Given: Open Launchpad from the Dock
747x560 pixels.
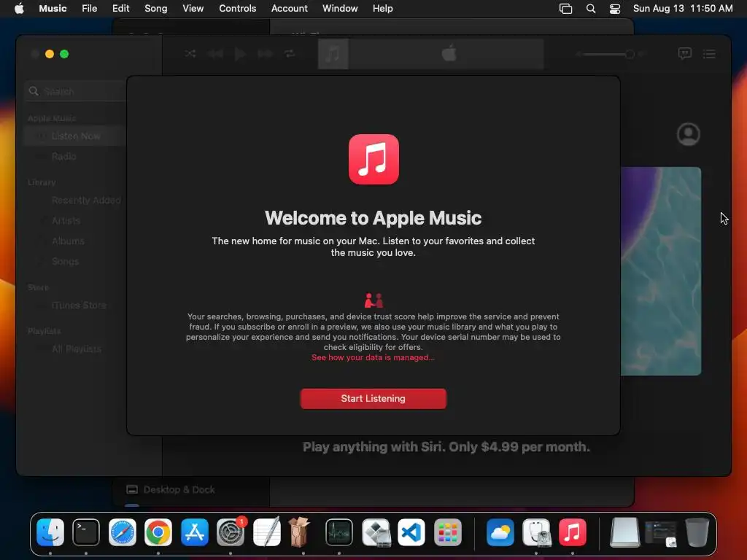Looking at the screenshot, I should [448, 532].
